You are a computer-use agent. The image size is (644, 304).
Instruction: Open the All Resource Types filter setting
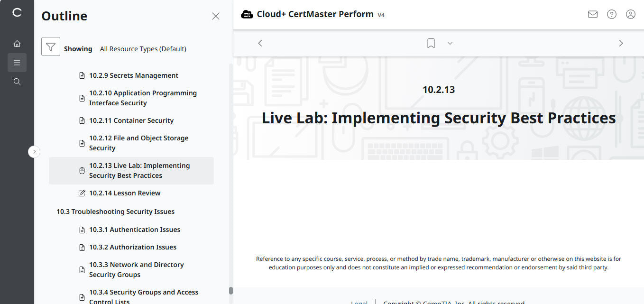coord(143,48)
